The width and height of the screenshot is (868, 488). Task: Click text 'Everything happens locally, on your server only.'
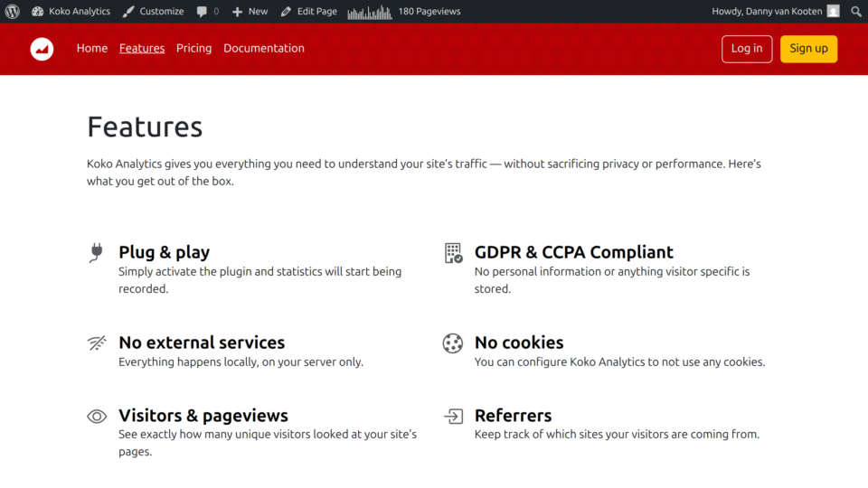click(x=241, y=361)
